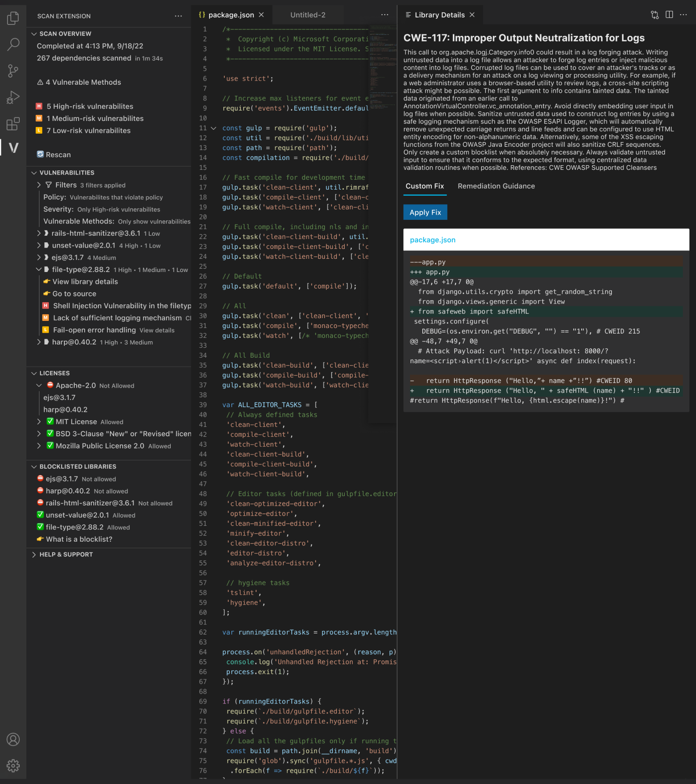The height and width of the screenshot is (784, 696).
Task: Click the Vulnerable Methods warning icon
Action: (x=40, y=82)
